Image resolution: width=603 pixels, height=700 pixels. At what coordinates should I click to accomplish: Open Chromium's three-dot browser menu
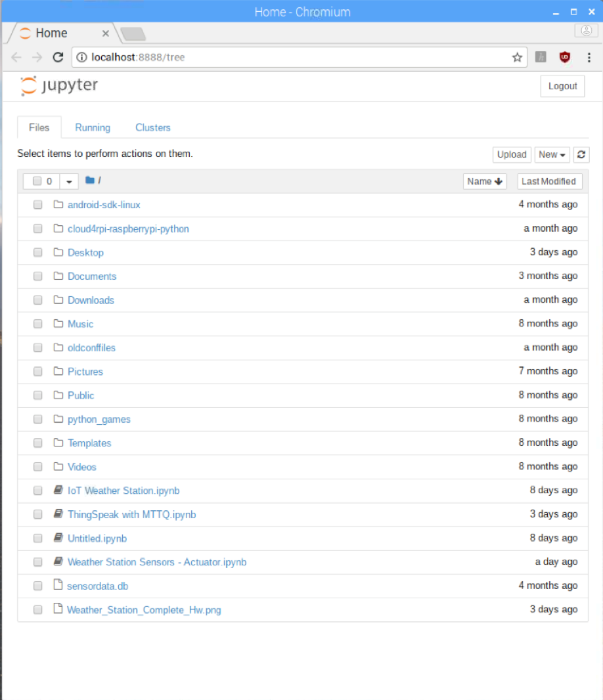tap(589, 57)
